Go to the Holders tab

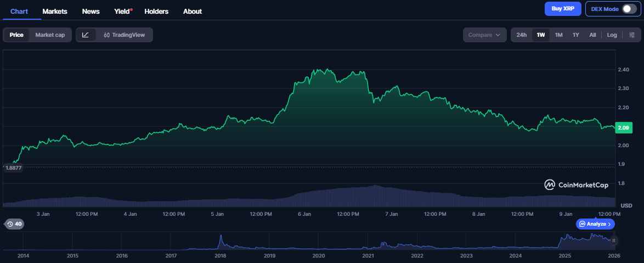156,11
